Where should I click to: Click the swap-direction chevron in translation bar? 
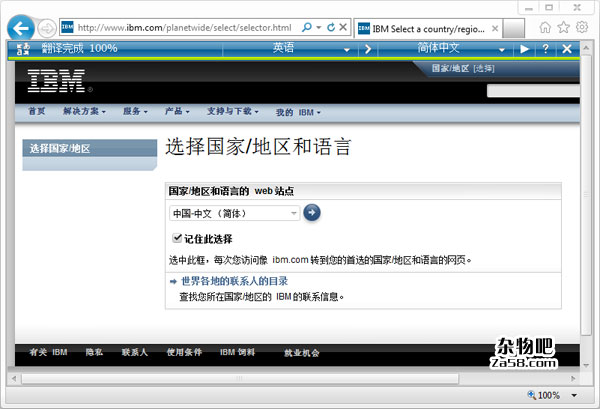coord(368,49)
